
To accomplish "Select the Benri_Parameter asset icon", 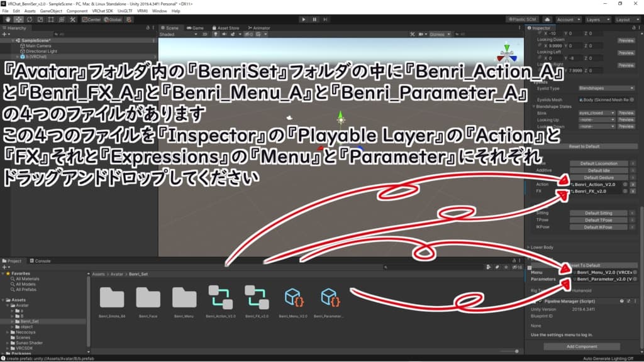I will coord(330,297).
